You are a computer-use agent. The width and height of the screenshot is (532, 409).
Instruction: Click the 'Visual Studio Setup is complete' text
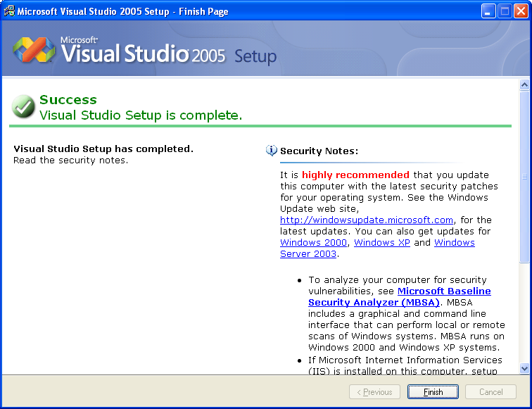[x=141, y=115]
